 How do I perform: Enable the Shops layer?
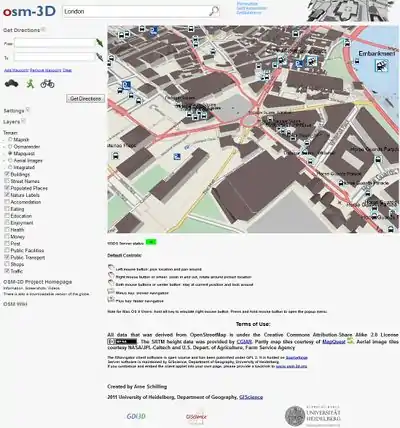pos(7,264)
